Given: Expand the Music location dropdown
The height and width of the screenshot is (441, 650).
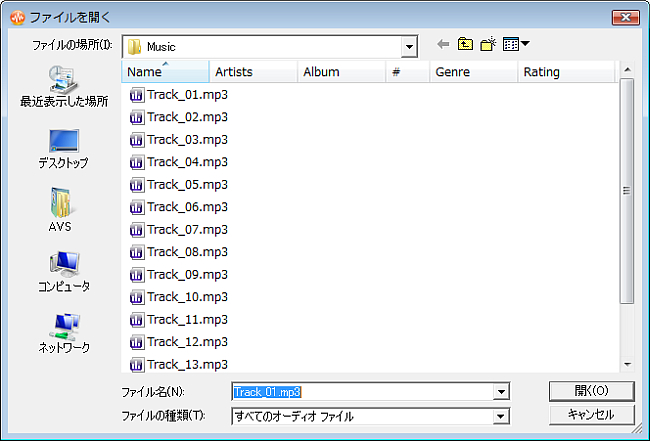Looking at the screenshot, I should (409, 47).
